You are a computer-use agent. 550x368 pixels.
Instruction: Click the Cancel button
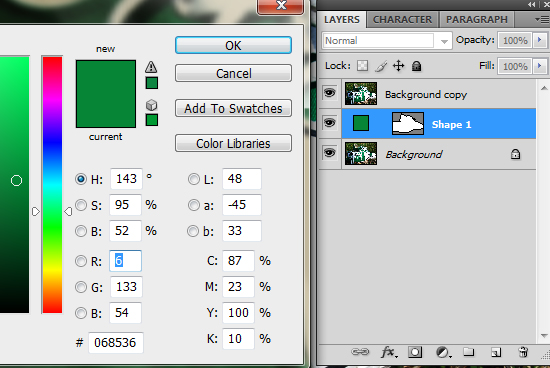click(233, 73)
